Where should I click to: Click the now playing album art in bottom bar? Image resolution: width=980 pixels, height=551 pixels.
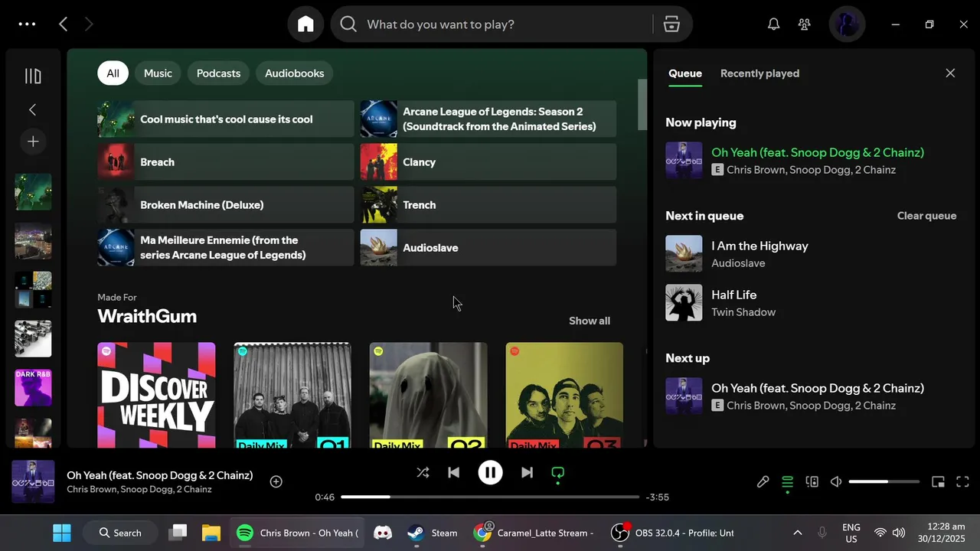pos(33,481)
